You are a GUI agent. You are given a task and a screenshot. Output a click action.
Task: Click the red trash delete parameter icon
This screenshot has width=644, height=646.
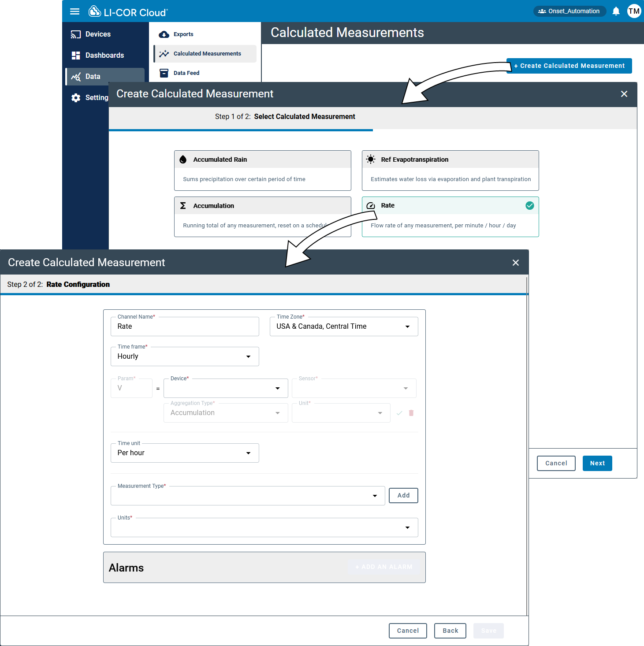[411, 413]
